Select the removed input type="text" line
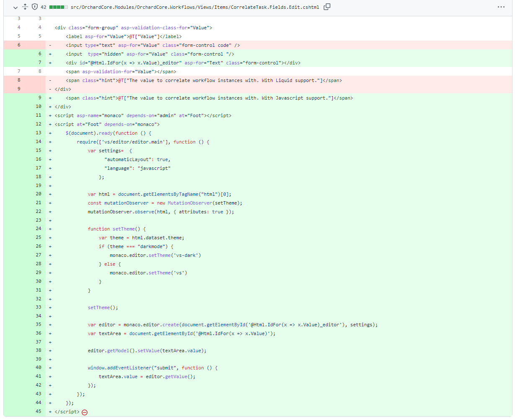 (x=258, y=45)
